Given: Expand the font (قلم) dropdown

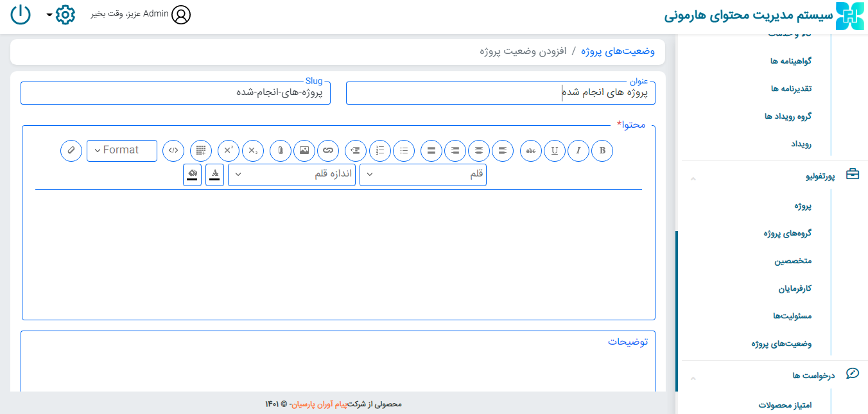Looking at the screenshot, I should pos(423,175).
